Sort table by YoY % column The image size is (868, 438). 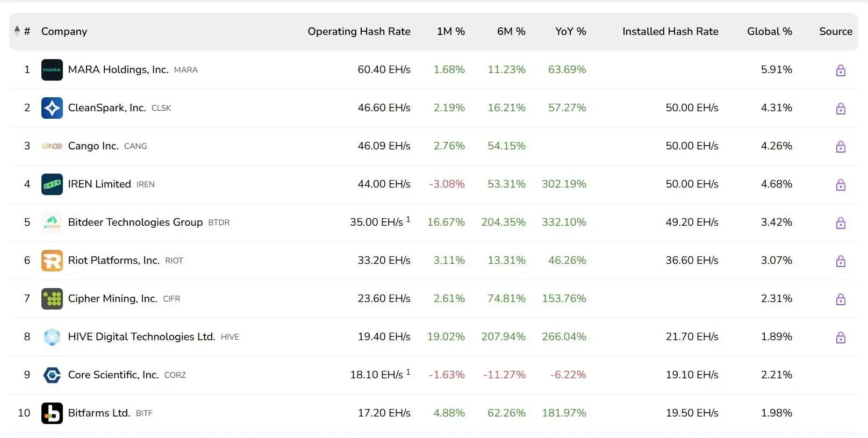570,31
